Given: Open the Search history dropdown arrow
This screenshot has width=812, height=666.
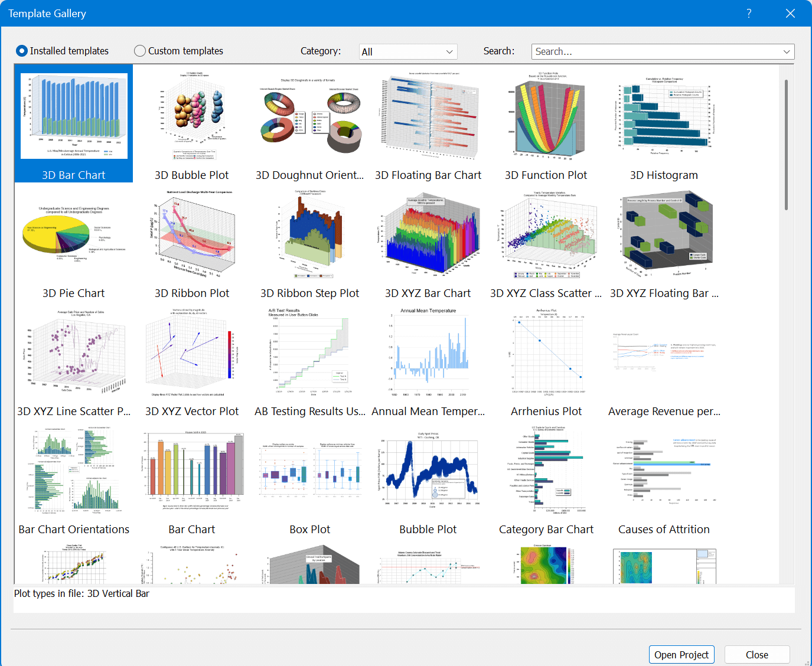Looking at the screenshot, I should point(787,52).
